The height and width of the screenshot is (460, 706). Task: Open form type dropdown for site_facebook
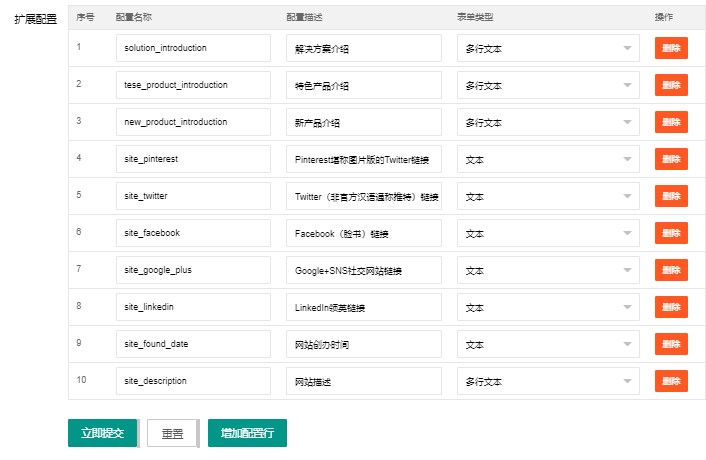pos(548,233)
